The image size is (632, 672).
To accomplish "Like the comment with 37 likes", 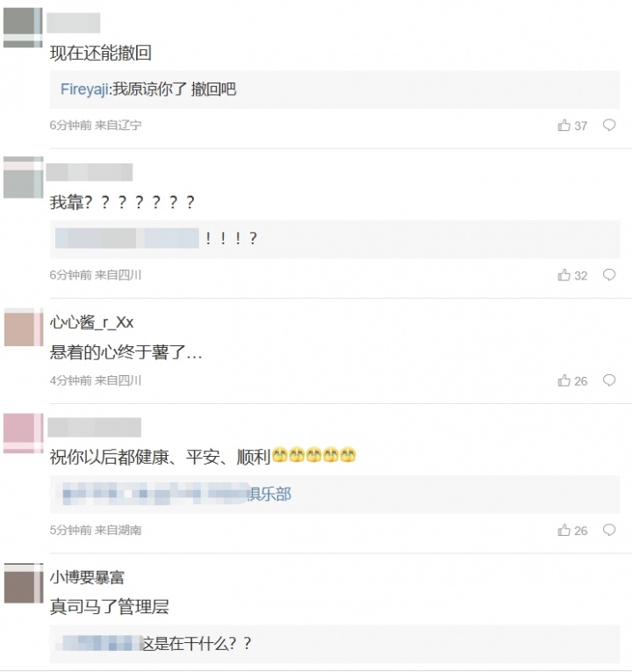I will click(564, 125).
